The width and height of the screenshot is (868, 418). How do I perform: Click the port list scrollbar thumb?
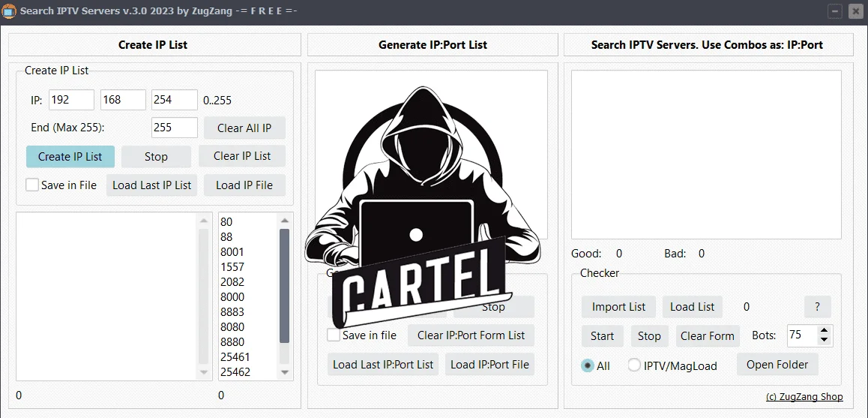(285, 286)
